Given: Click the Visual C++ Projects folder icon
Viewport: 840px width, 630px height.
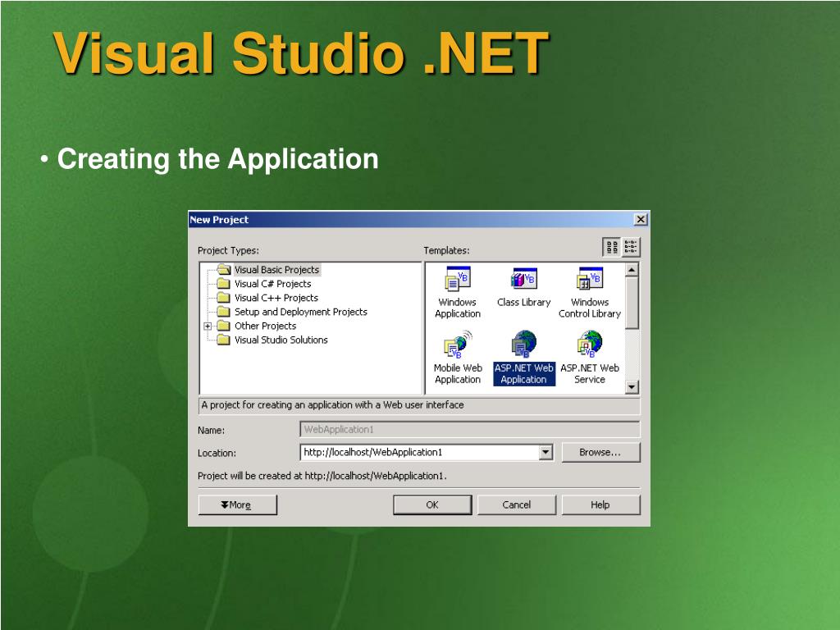Looking at the screenshot, I should 224,297.
